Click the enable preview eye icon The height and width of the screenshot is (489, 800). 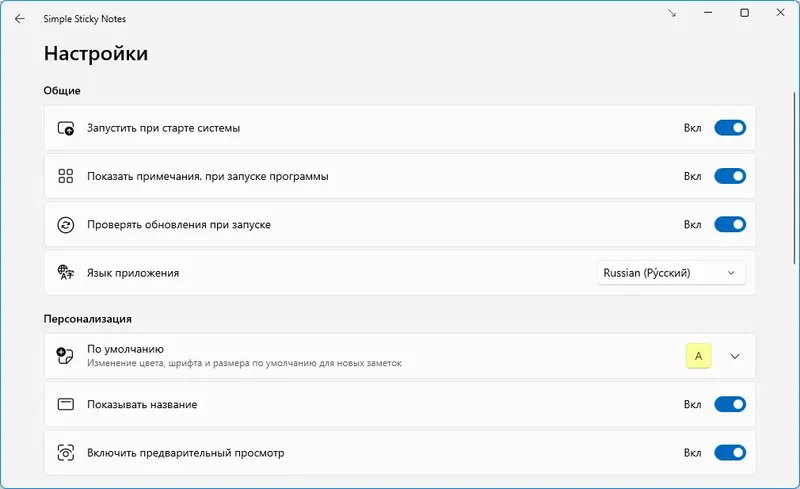point(66,453)
